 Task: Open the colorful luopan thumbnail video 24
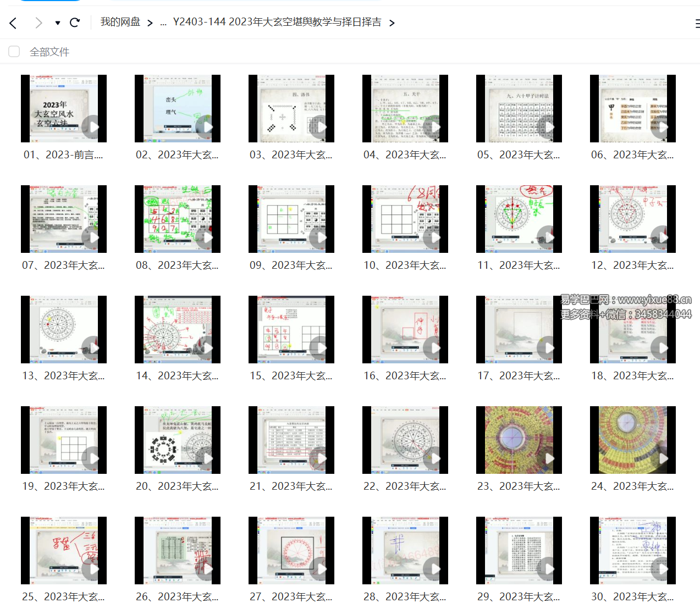pos(632,440)
